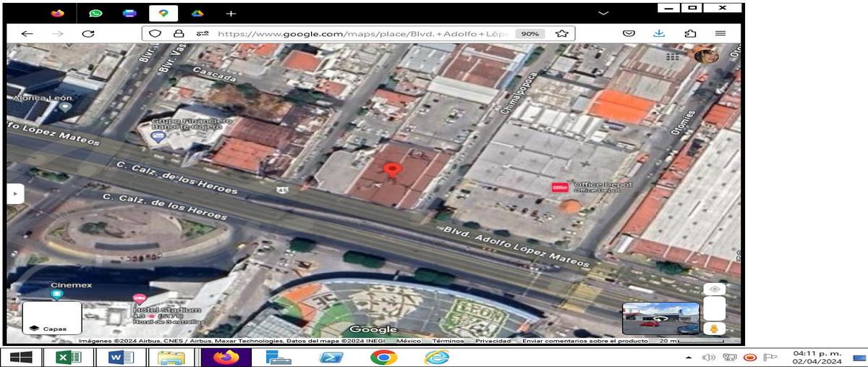Switch to the third browser tab
Screen dimensions: 868x367
(129, 13)
